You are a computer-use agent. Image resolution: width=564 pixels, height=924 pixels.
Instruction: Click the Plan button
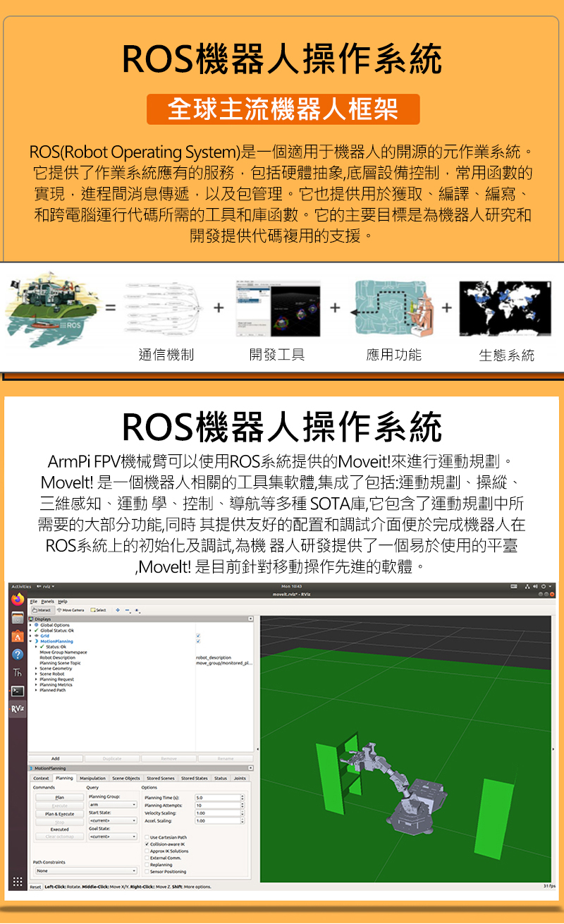tap(60, 798)
